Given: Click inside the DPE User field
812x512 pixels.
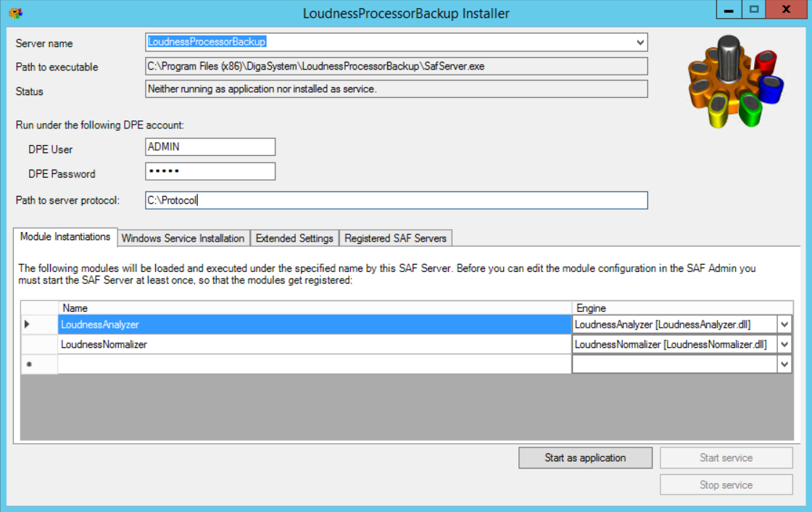Looking at the screenshot, I should tap(210, 146).
